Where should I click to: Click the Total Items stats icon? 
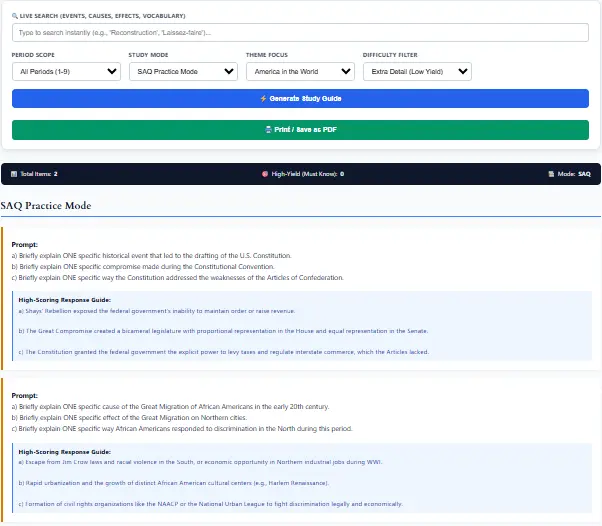[x=14, y=174]
